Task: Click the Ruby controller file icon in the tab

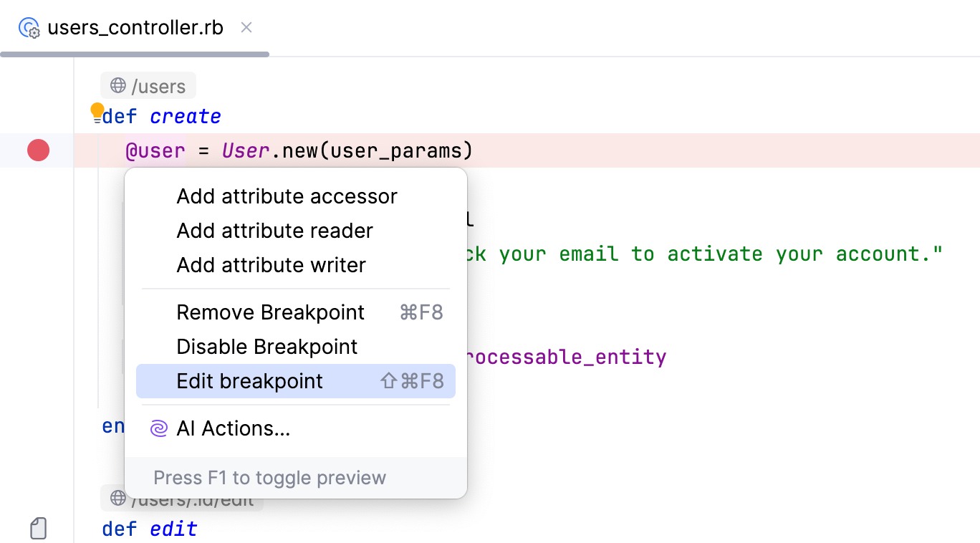Action: pyautogui.click(x=29, y=27)
